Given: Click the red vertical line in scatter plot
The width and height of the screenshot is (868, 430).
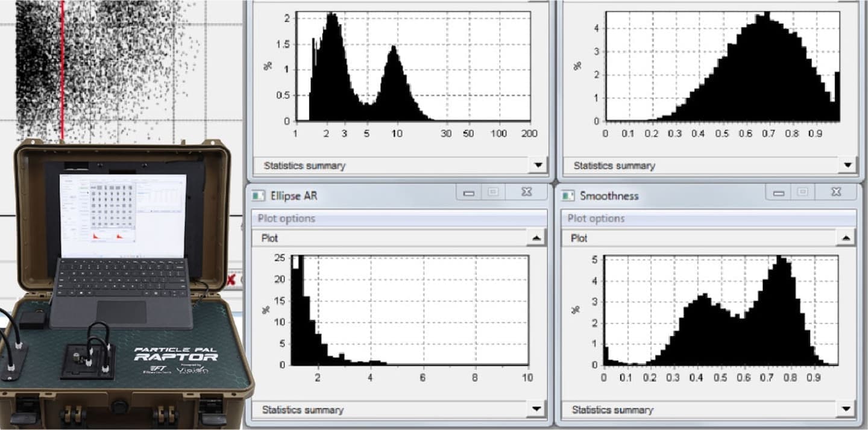Looking at the screenshot, I should pos(62,72).
